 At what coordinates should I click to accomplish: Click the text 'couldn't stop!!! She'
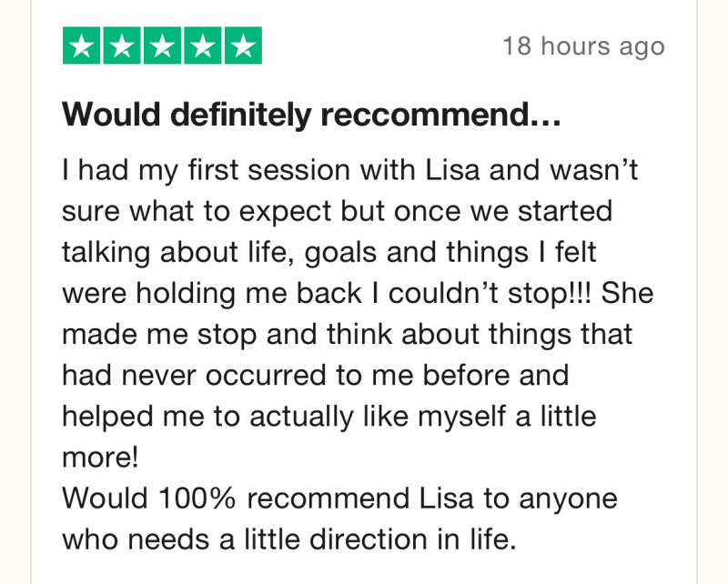pos(521,294)
